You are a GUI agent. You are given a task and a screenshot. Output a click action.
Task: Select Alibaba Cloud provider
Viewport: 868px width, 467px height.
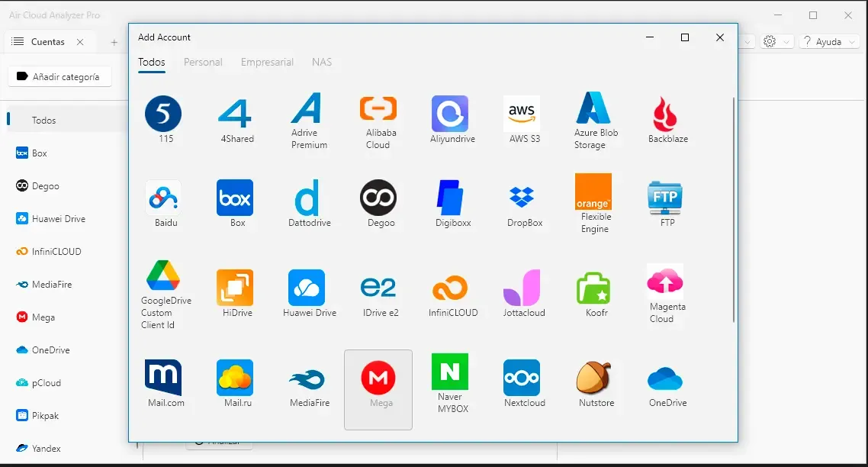pyautogui.click(x=378, y=108)
